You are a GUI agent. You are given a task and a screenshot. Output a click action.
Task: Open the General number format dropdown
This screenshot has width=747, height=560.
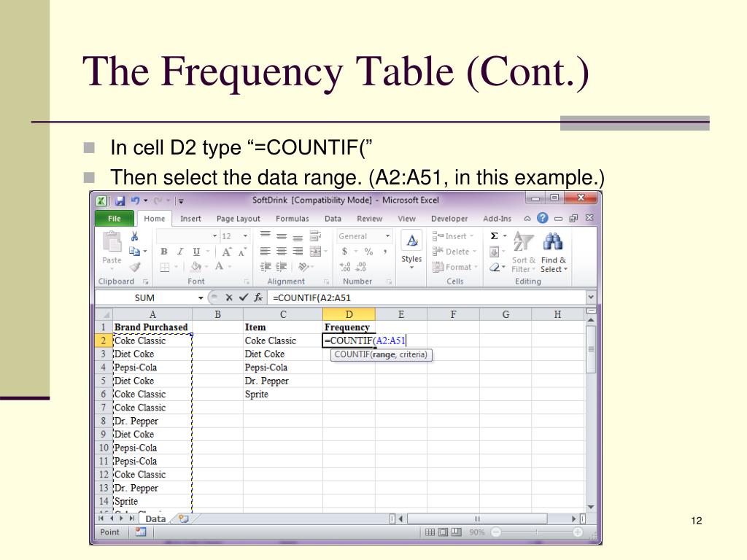pos(388,236)
